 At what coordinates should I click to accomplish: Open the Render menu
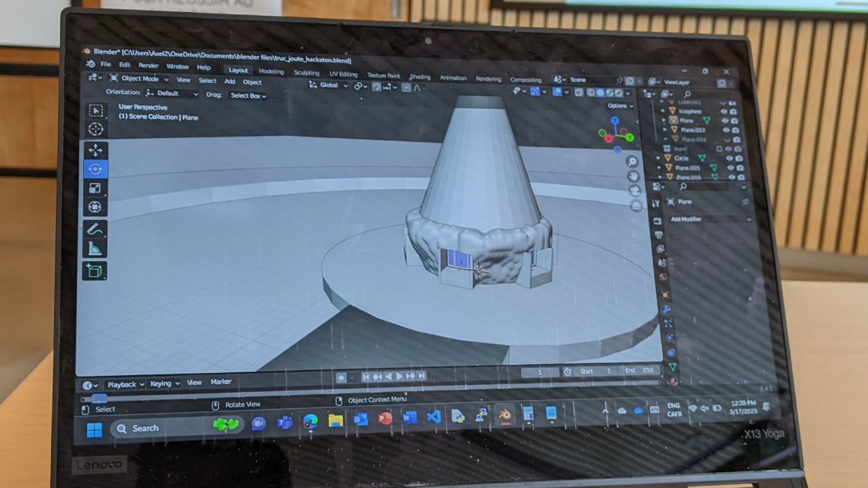pos(149,65)
